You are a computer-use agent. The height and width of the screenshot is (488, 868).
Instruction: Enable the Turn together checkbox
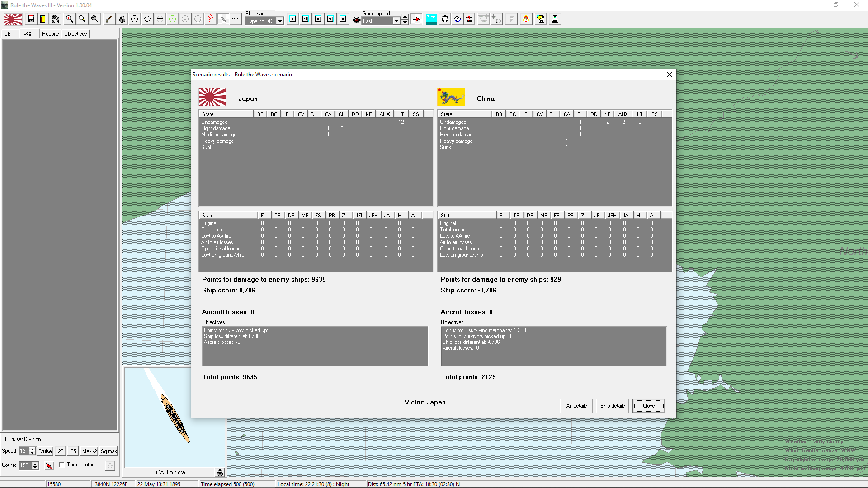[x=61, y=465]
